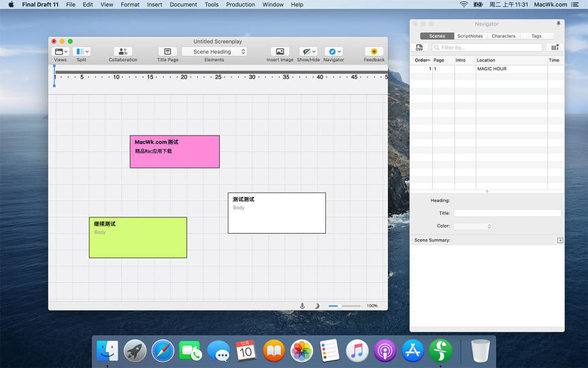Select the yellow-green 继续测试 beat card
This screenshot has width=588, height=368.
click(138, 238)
